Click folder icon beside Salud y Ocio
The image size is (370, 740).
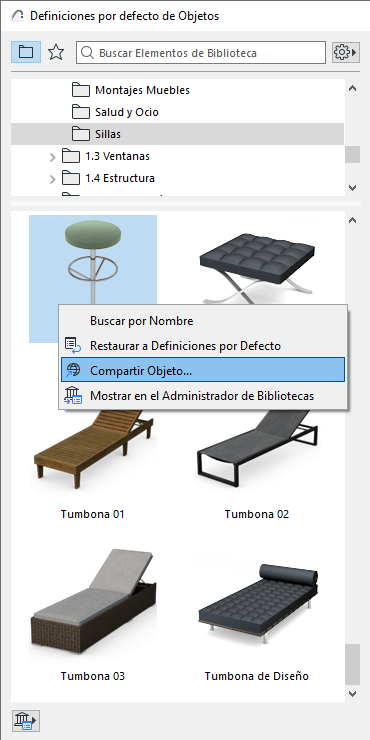pos(81,112)
